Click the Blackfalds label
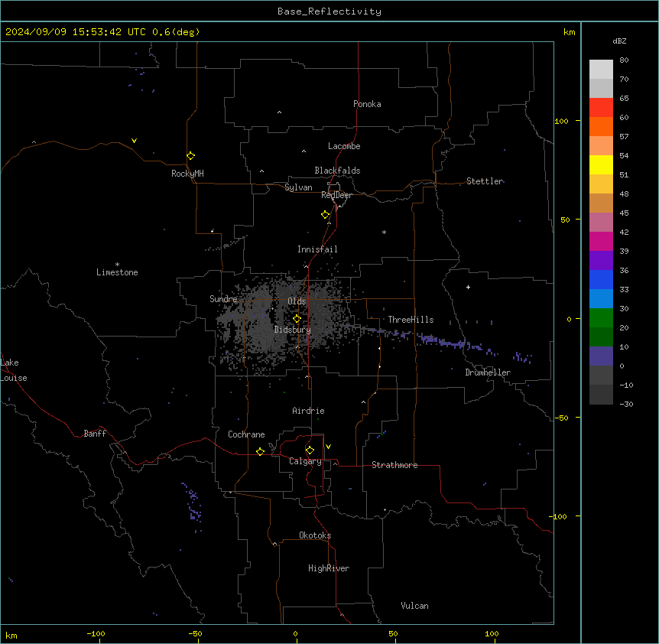Screen dimensions: 659x644 pos(337,171)
